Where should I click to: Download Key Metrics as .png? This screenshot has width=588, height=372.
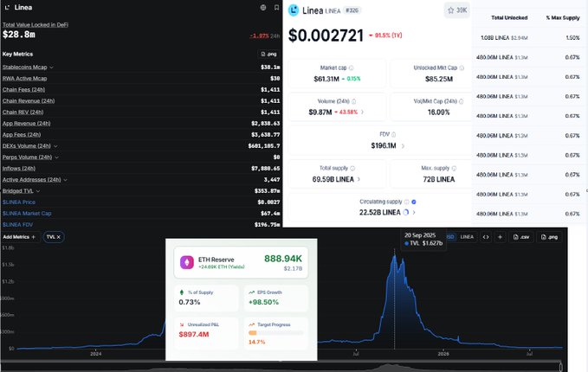(268, 54)
